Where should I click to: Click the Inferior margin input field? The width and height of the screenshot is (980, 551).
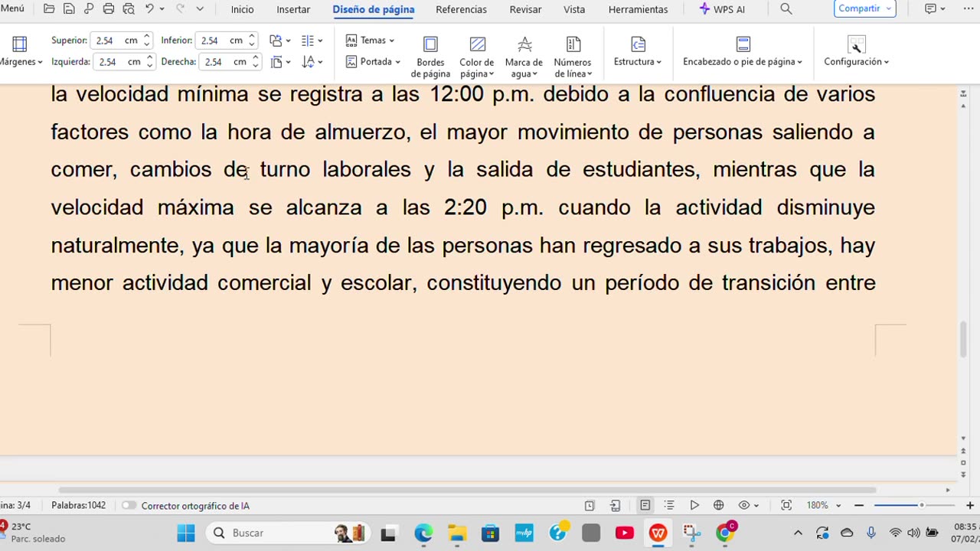(x=227, y=41)
